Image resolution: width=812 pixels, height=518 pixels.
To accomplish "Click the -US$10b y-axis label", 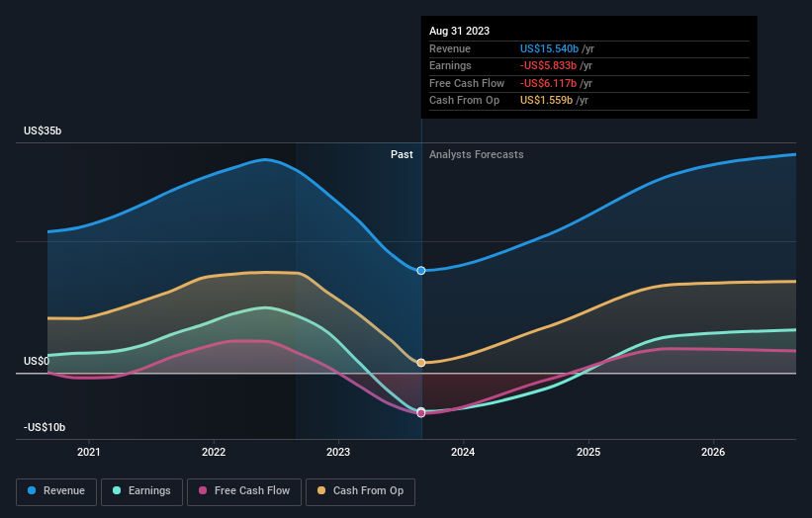I will [x=45, y=427].
